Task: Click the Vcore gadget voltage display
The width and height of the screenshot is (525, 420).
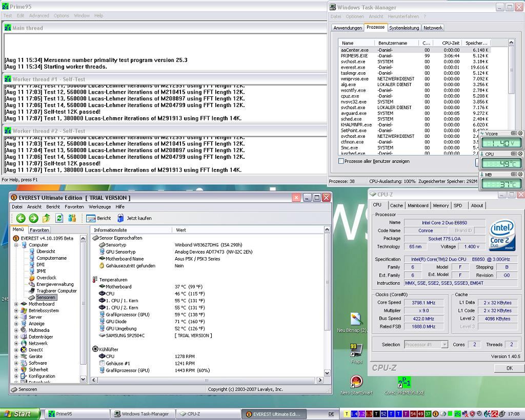Action: coord(501,143)
